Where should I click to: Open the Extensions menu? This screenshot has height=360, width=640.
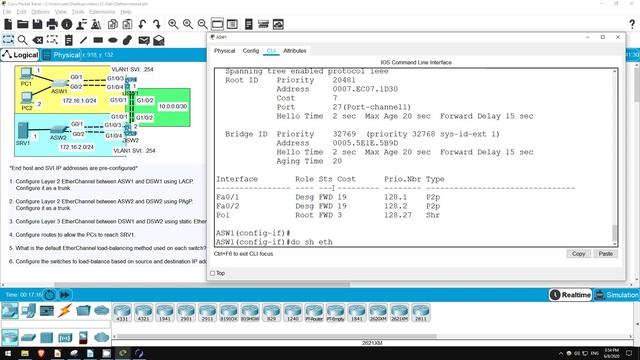pos(102,12)
